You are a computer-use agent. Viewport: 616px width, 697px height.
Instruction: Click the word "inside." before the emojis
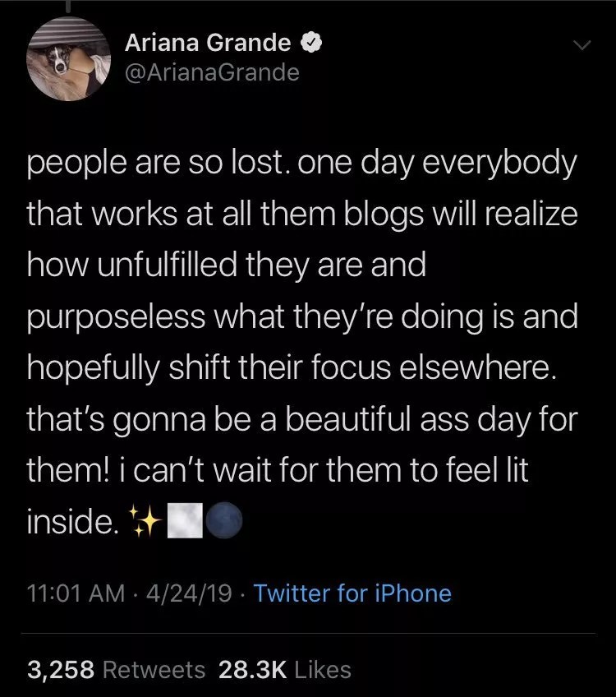click(70, 520)
